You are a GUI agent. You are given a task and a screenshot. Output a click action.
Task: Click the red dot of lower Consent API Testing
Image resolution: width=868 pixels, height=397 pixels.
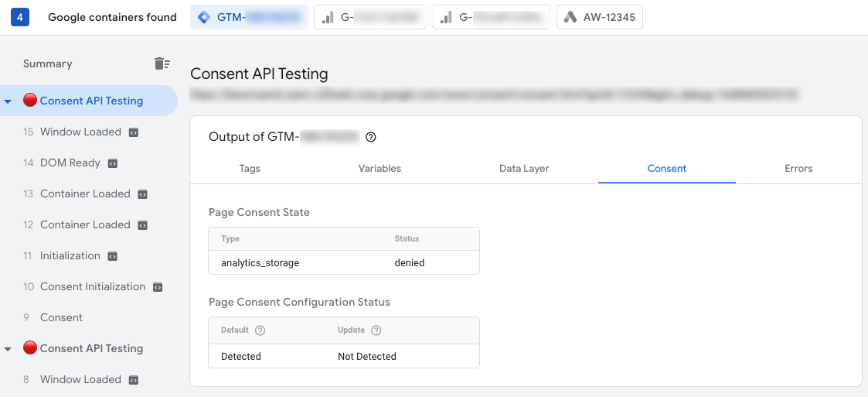tap(30, 347)
